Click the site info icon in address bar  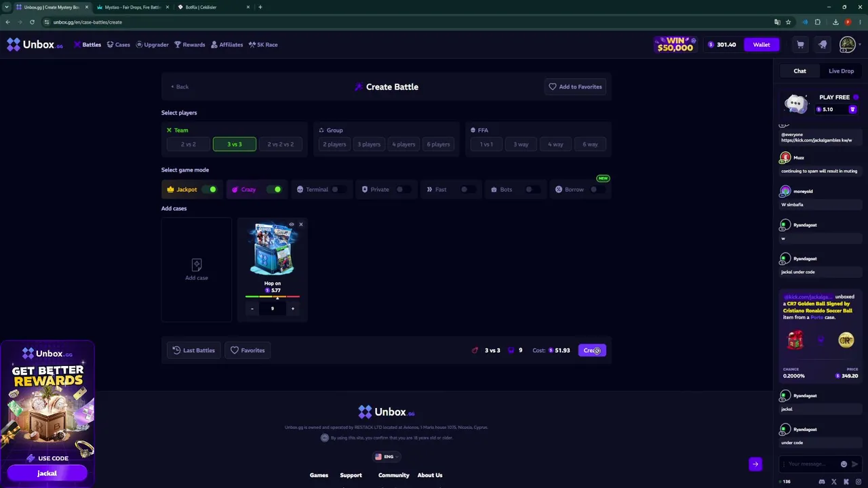pos(46,22)
